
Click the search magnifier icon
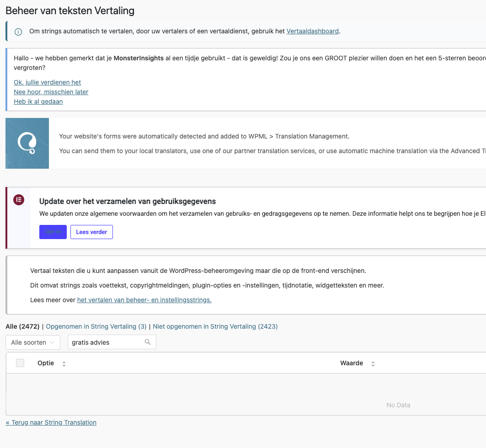click(148, 342)
